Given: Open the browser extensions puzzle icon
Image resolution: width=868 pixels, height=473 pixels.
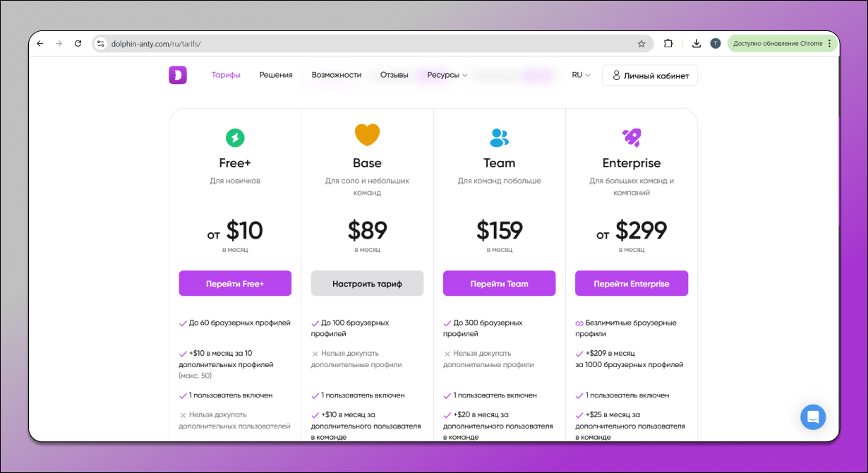Looking at the screenshot, I should point(668,43).
